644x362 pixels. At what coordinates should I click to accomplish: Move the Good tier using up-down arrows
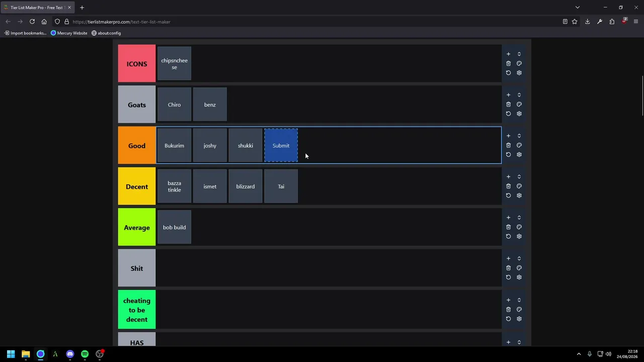point(519,136)
